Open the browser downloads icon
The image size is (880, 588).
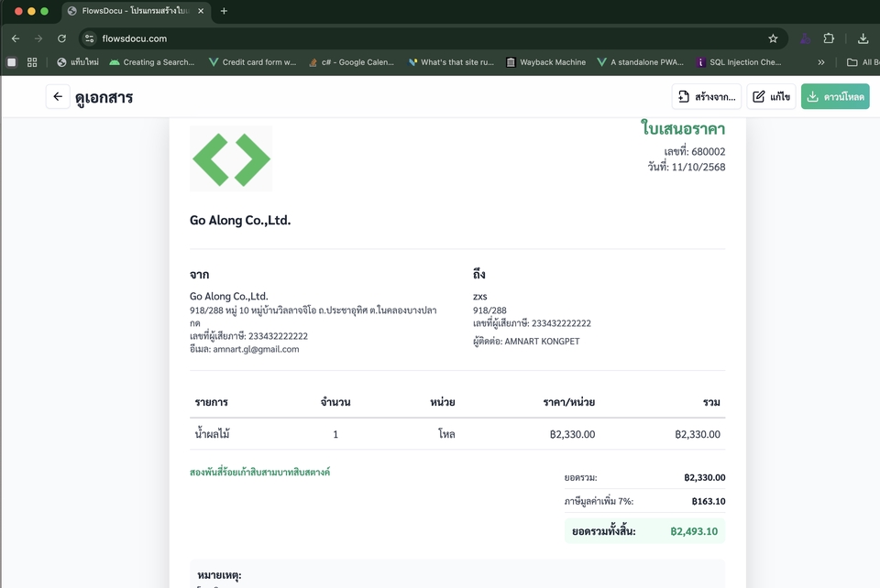[x=863, y=38]
